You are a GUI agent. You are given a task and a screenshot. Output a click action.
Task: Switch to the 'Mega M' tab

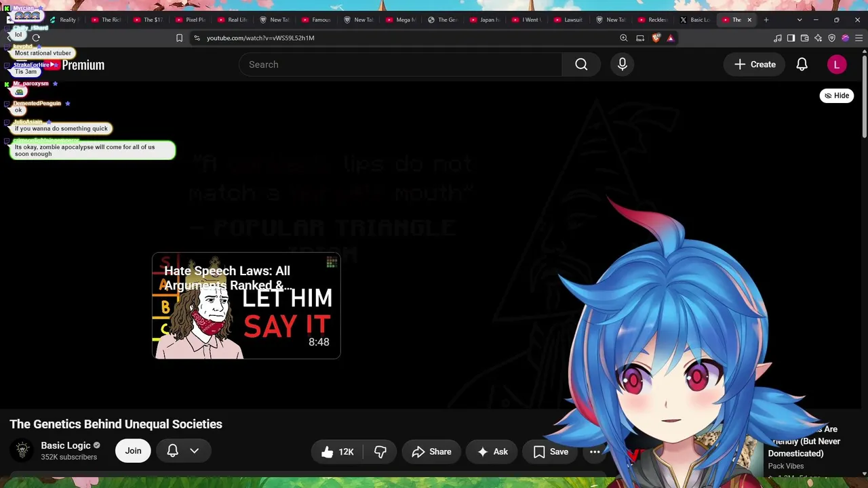[x=400, y=20]
